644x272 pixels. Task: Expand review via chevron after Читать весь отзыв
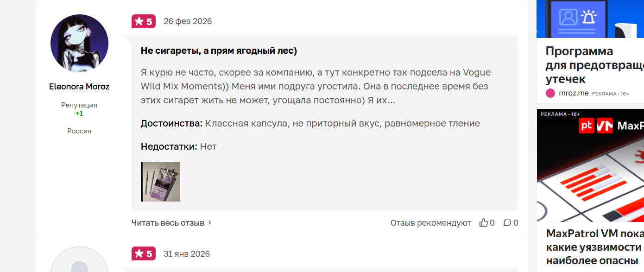(x=210, y=223)
